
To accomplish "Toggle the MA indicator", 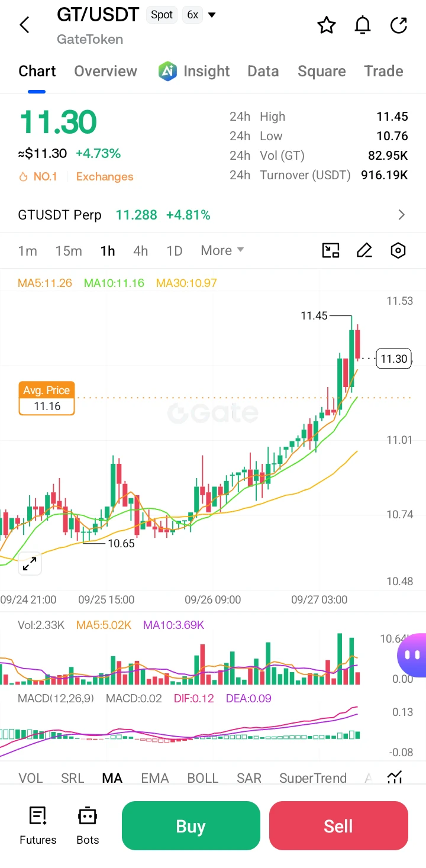I will (112, 778).
